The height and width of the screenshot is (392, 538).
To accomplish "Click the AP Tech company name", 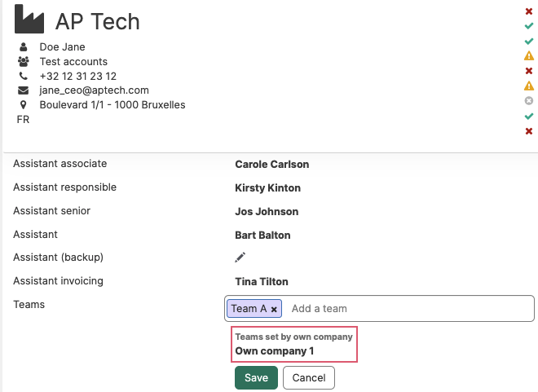I will tap(98, 21).
